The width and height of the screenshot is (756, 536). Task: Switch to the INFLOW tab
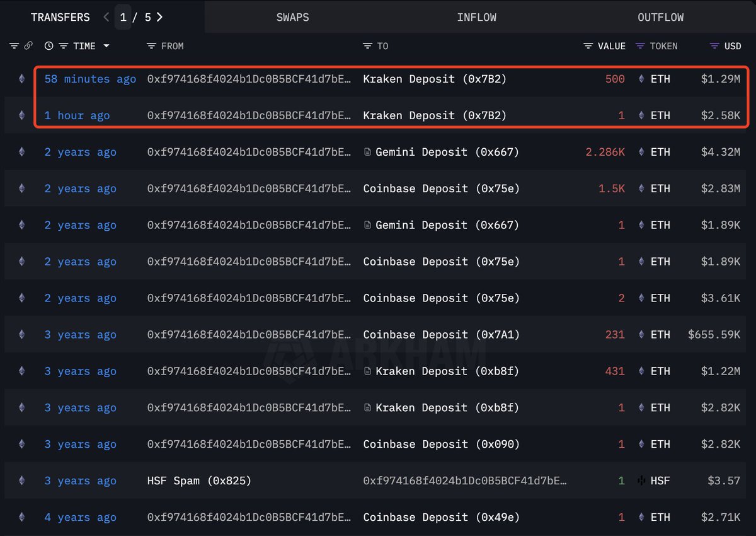(477, 17)
